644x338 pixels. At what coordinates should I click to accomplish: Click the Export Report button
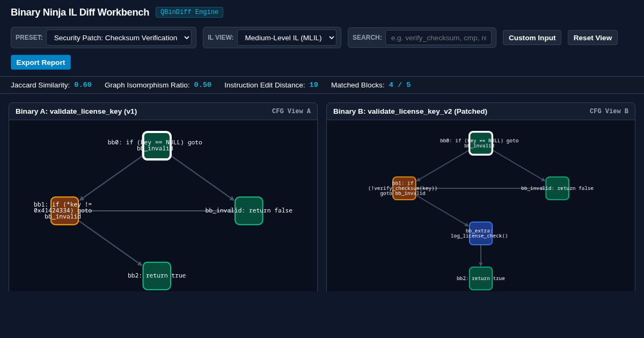tap(41, 62)
